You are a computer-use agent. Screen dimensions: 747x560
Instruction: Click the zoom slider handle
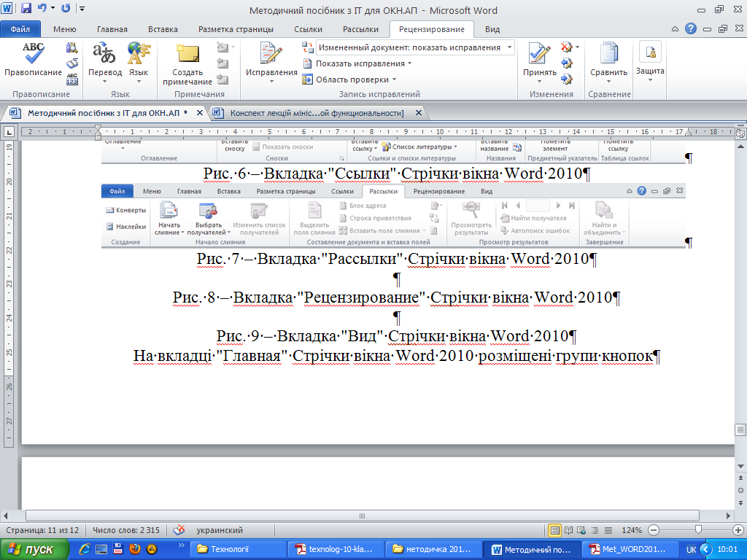[x=698, y=530]
